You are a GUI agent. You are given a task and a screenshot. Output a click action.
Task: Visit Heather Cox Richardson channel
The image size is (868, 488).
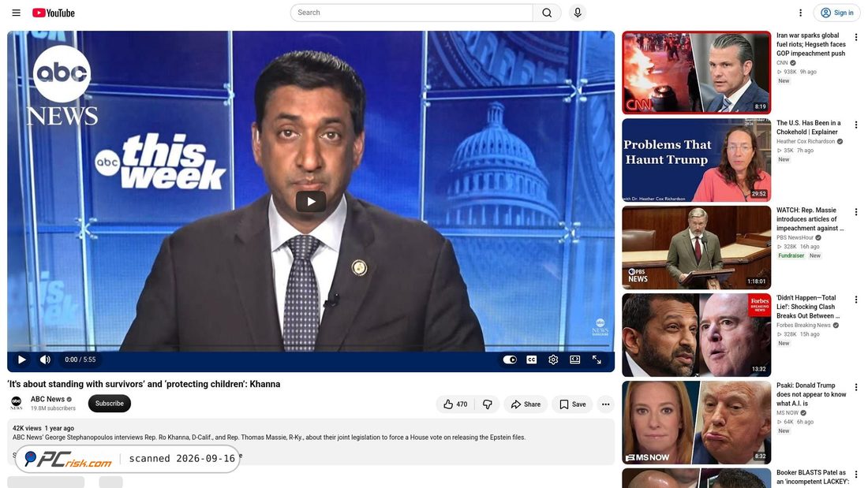click(806, 142)
